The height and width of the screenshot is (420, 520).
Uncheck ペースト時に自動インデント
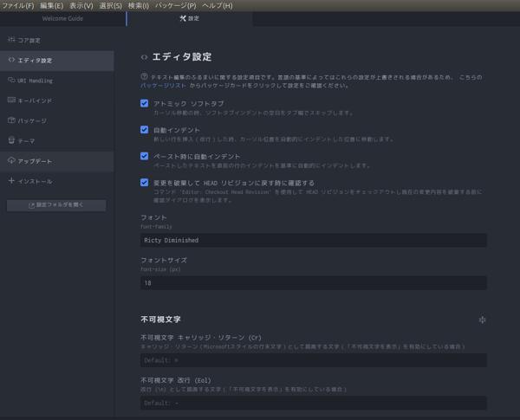(x=144, y=156)
